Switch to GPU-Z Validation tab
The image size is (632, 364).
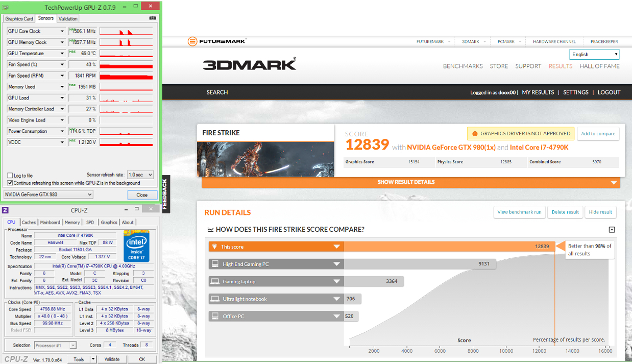(x=68, y=19)
